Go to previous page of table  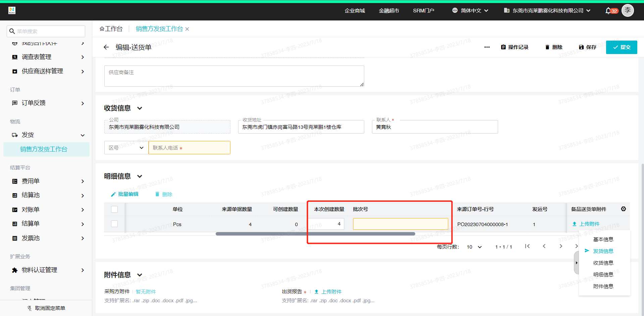click(544, 246)
